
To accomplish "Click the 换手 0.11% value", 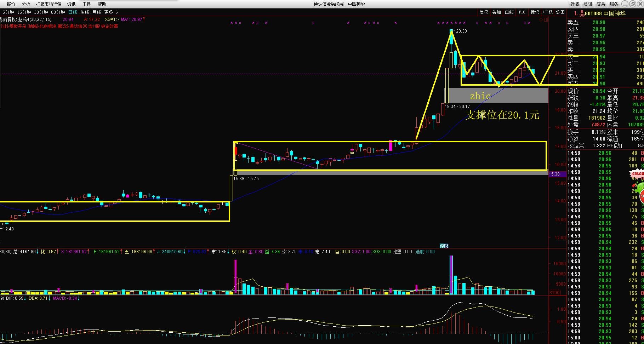I will tap(598, 132).
